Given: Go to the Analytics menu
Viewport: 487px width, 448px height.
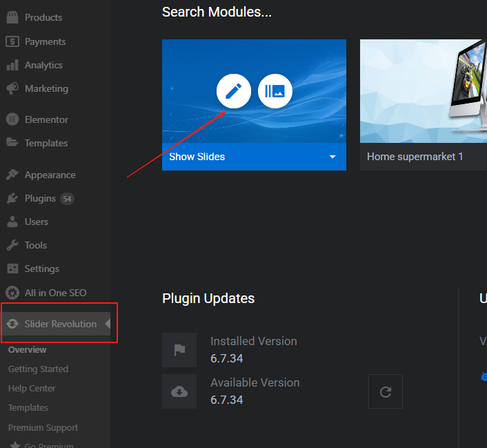Looking at the screenshot, I should [x=43, y=65].
